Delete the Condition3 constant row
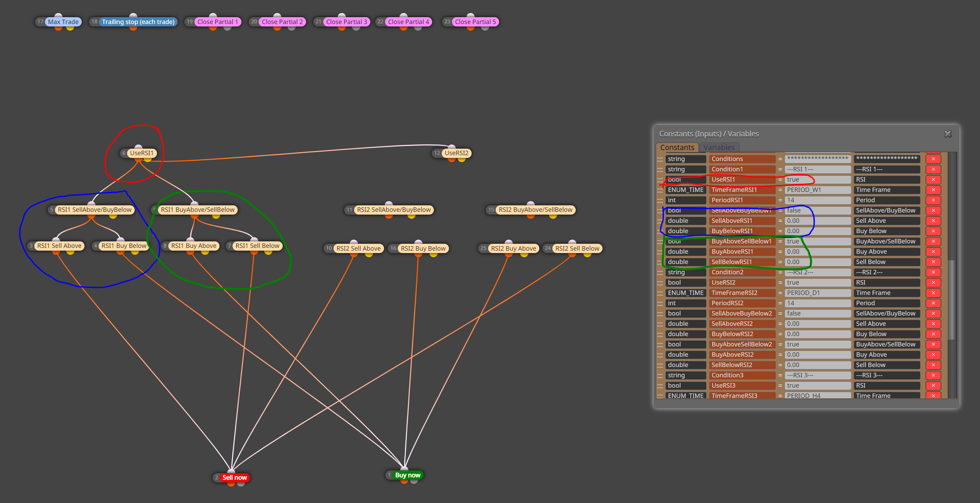Screen dimensions: 980x503 933,375
